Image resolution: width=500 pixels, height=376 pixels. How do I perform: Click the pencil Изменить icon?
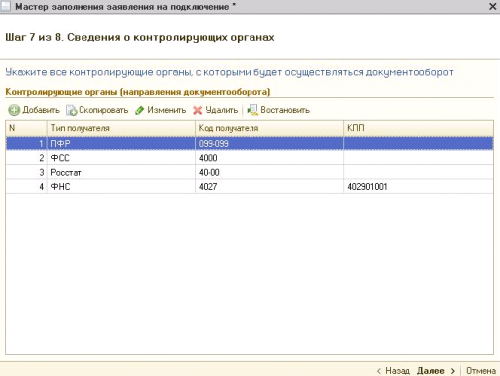(x=140, y=110)
